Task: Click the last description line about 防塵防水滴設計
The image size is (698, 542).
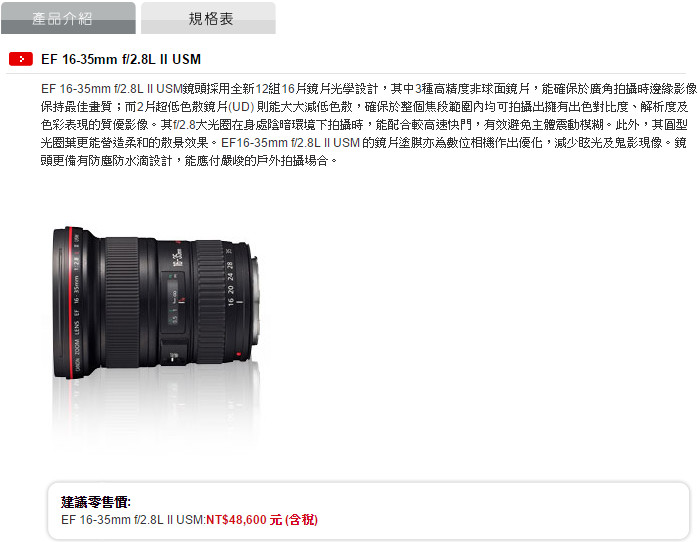Action: (x=189, y=160)
